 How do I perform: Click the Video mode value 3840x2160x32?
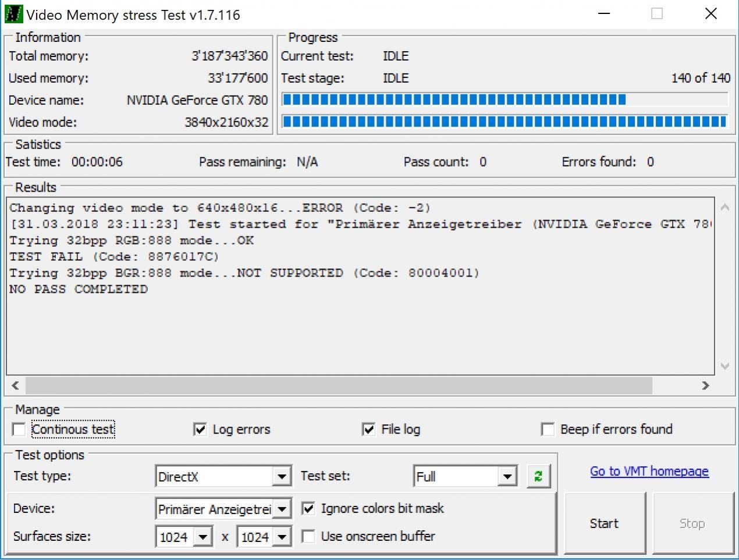(x=226, y=122)
